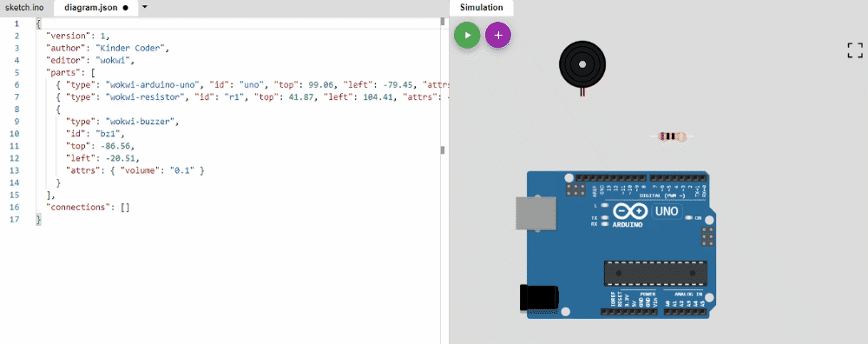868x344 pixels.
Task: Select the buzzer component on the canvas
Action: tap(582, 65)
